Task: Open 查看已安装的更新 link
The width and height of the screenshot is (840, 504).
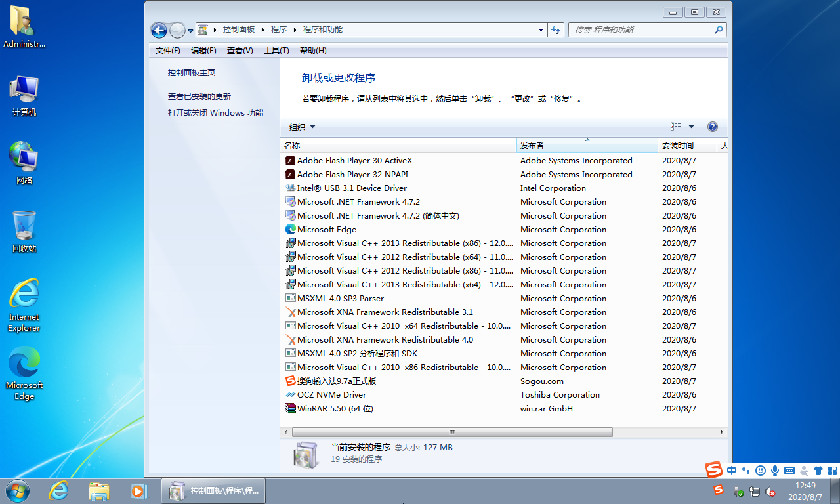Action: click(199, 96)
